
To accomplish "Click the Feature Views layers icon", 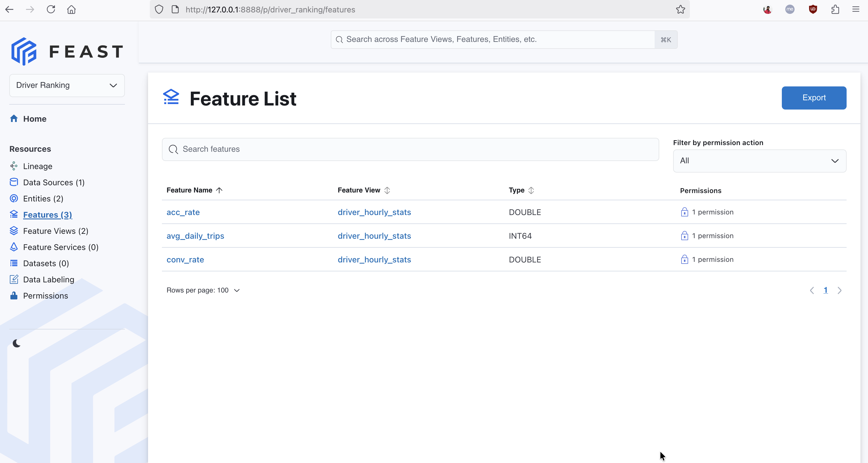I will coord(14,231).
